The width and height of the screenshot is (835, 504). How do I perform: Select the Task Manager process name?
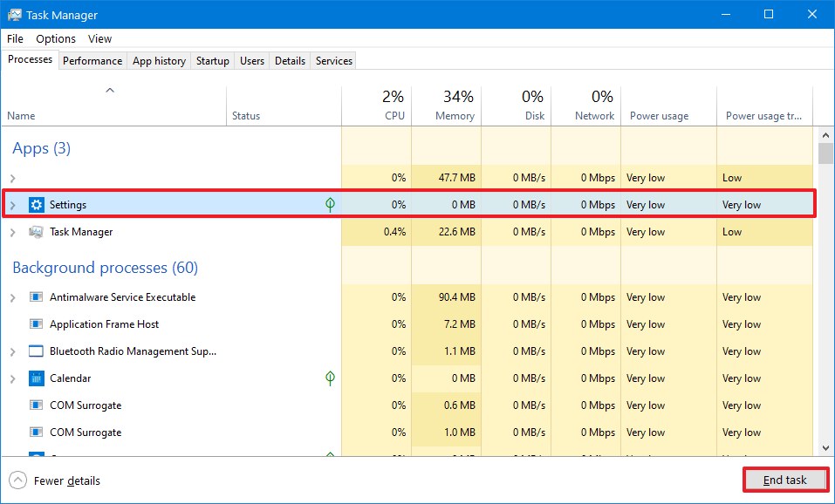pyautogui.click(x=81, y=232)
